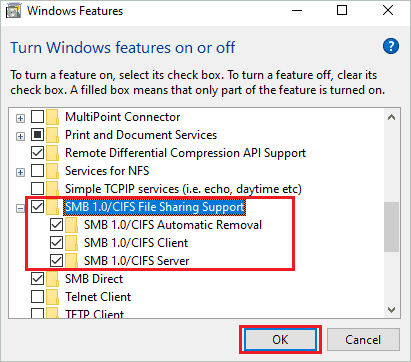Toggle the SMB 1.0/CIFS Server checkbox

coord(56,261)
